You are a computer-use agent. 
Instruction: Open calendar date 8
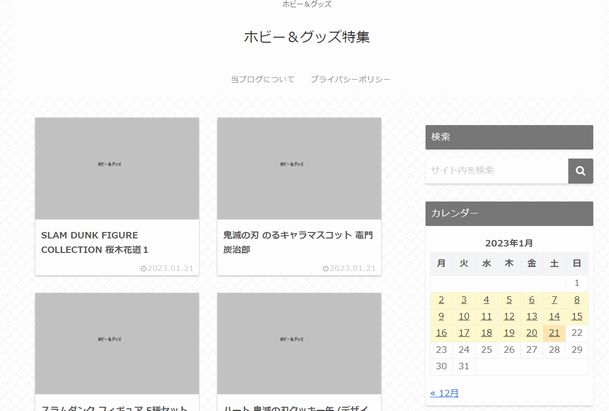pos(577,300)
